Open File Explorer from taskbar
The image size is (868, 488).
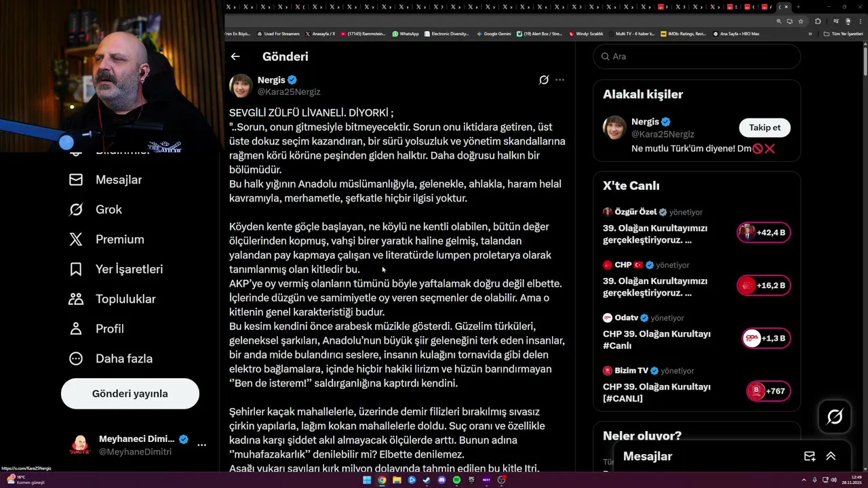point(397,480)
